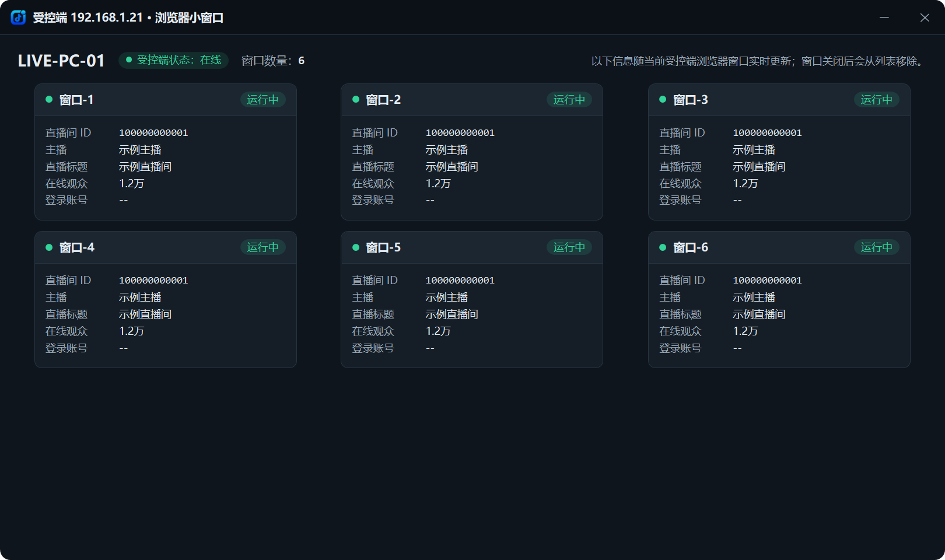Image resolution: width=945 pixels, height=560 pixels.
Task: Click 登录账号 label in 窗口-1
Action: [x=66, y=200]
